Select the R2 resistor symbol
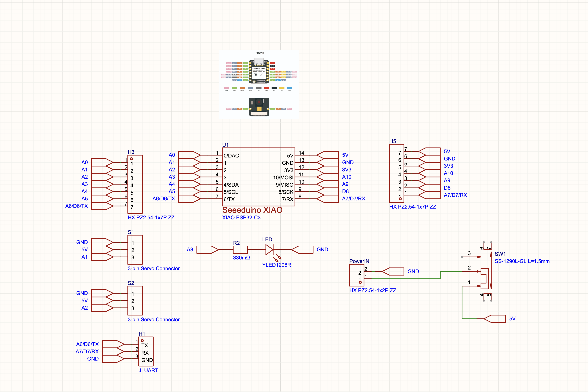Image resolution: width=588 pixels, height=392 pixels. click(x=240, y=250)
